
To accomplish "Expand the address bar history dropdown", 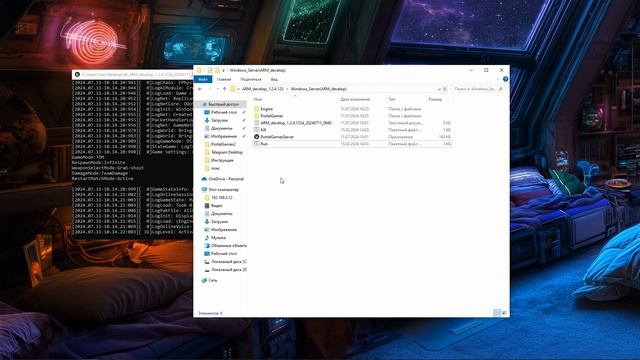I will pos(439,89).
